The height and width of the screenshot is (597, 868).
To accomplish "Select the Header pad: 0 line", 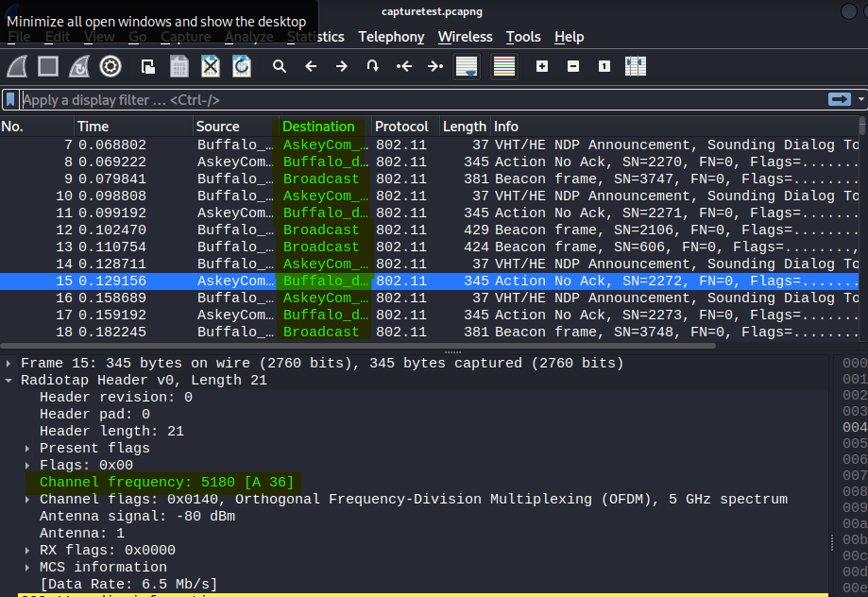I will (94, 415).
